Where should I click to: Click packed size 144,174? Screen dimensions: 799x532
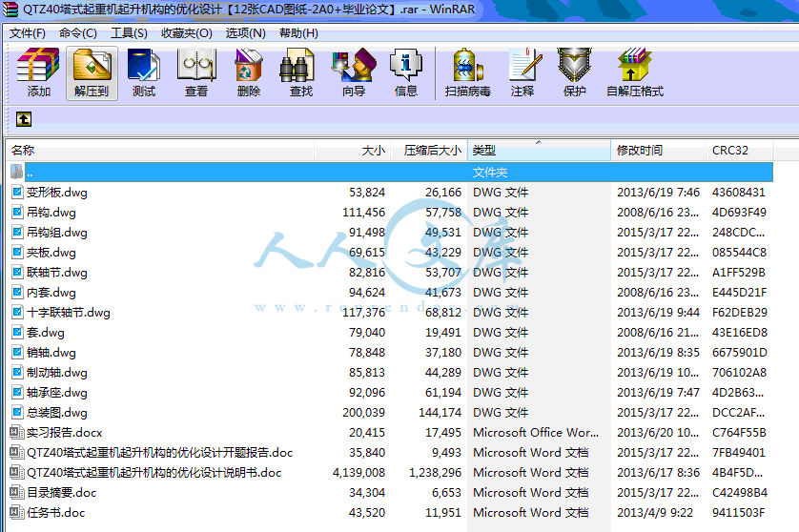[x=440, y=412]
